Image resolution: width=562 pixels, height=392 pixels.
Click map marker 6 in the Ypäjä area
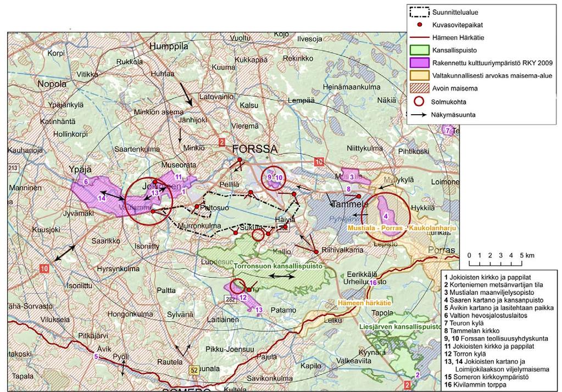pyautogui.click(x=86, y=182)
